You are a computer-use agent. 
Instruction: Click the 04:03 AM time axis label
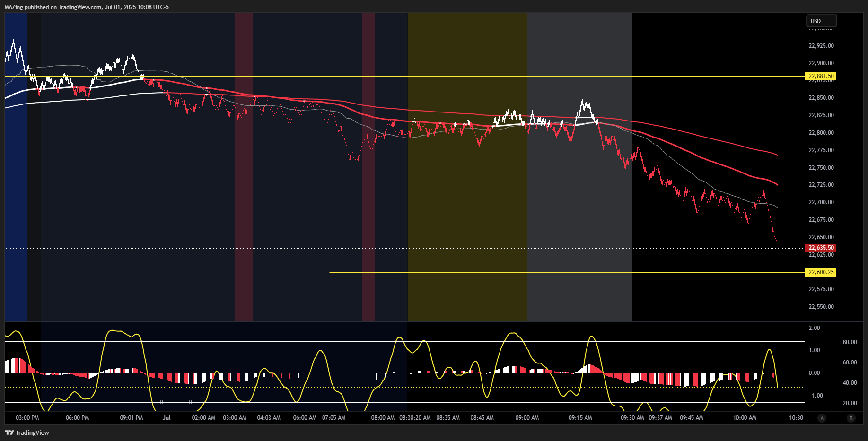tap(269, 418)
